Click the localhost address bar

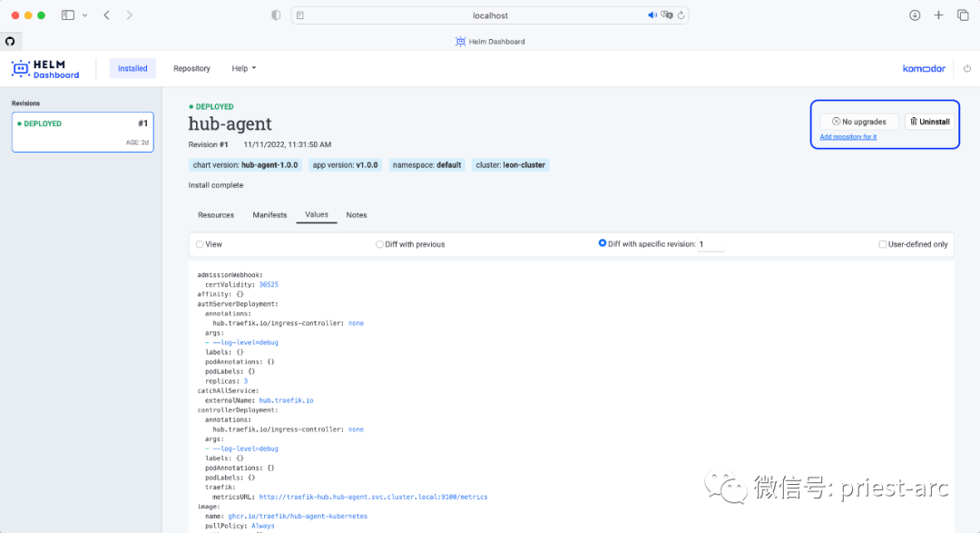pyautogui.click(x=490, y=15)
